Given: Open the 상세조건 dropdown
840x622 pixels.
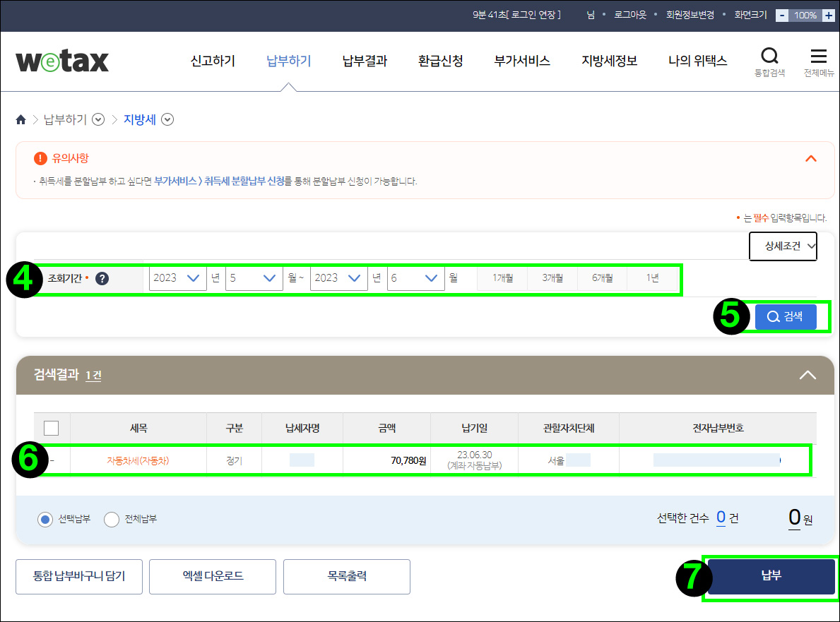Looking at the screenshot, I should pyautogui.click(x=783, y=246).
